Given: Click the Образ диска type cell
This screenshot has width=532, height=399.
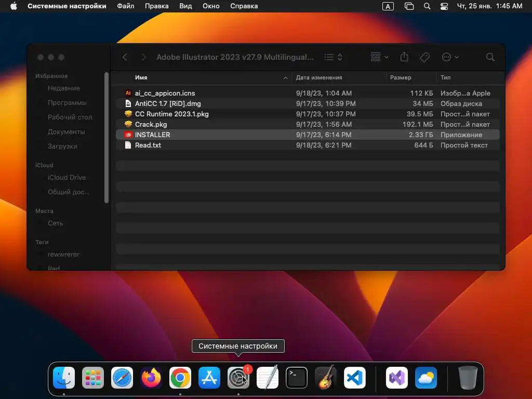Looking at the screenshot, I should [461, 103].
